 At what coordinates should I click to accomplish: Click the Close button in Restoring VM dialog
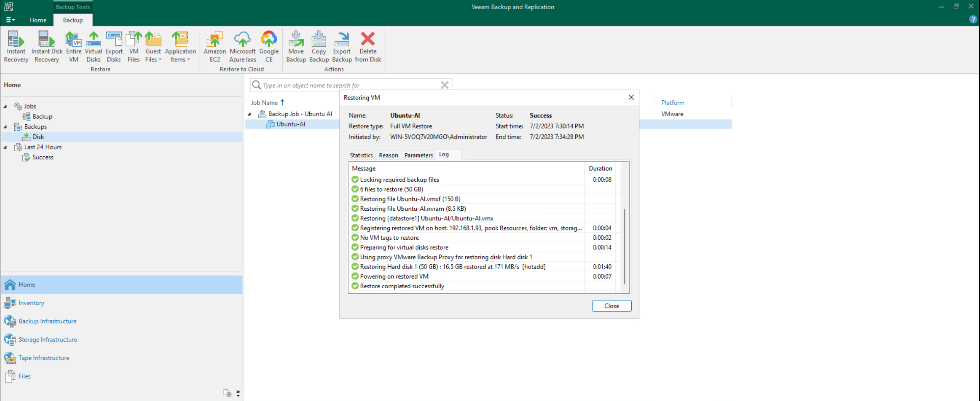point(611,306)
